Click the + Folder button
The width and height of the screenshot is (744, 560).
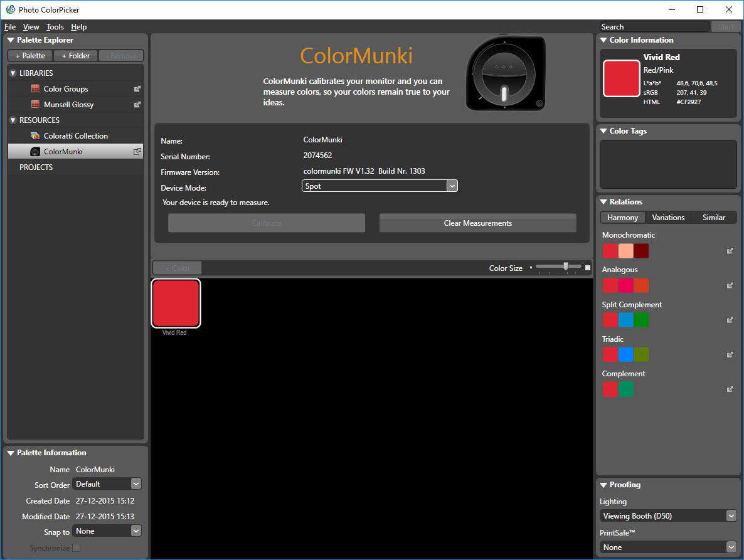tap(75, 56)
